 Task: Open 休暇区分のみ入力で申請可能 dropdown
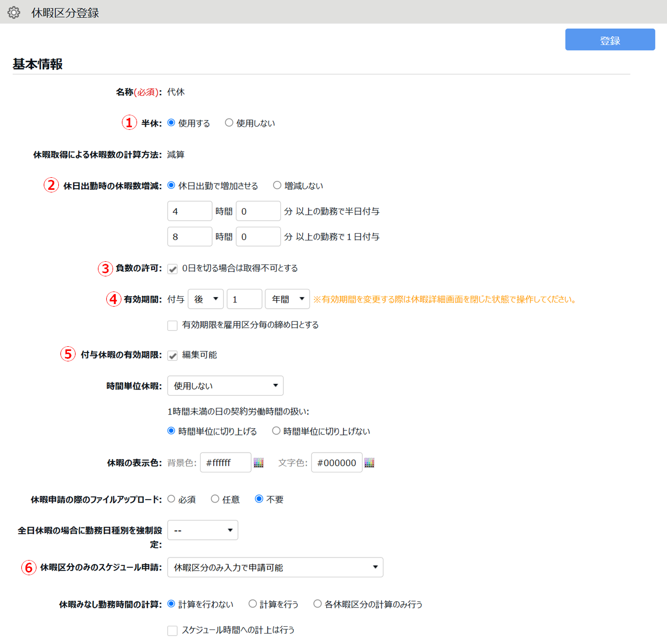[275, 567]
